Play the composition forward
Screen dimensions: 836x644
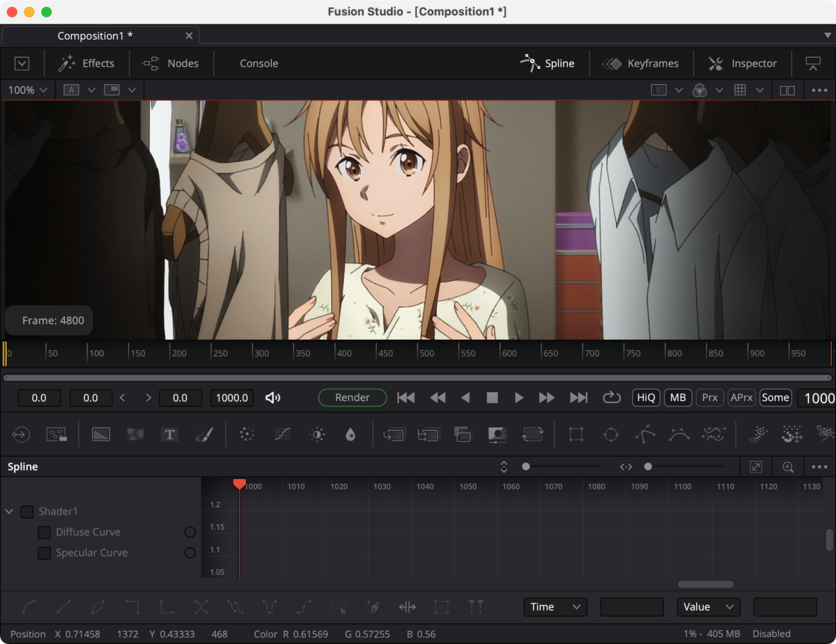point(519,398)
